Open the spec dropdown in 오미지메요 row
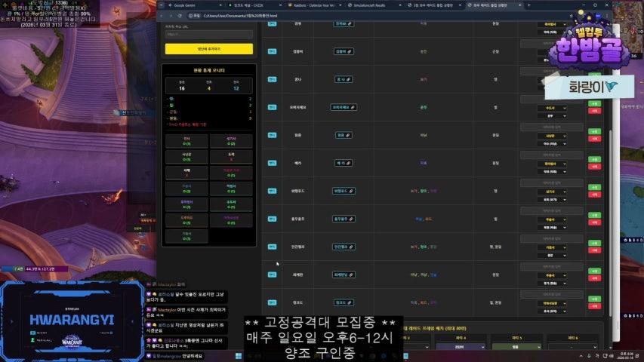Image resolution: width=644 pixels, height=362 pixels. 552,116
